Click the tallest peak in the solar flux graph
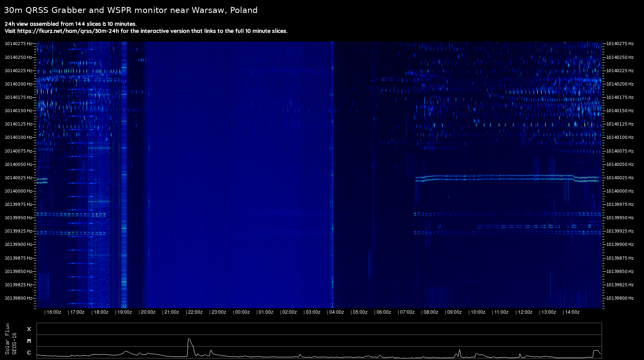This screenshot has height=360, width=644. click(189, 339)
